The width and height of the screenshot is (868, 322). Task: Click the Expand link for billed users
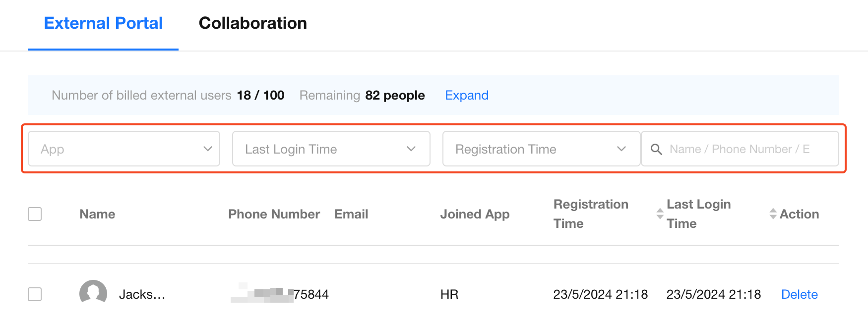point(466,95)
